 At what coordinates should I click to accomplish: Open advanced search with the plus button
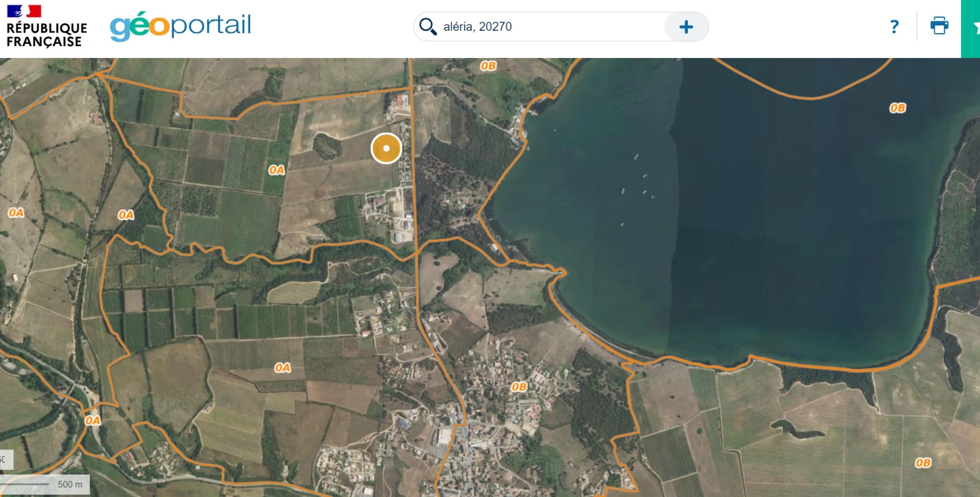[686, 27]
